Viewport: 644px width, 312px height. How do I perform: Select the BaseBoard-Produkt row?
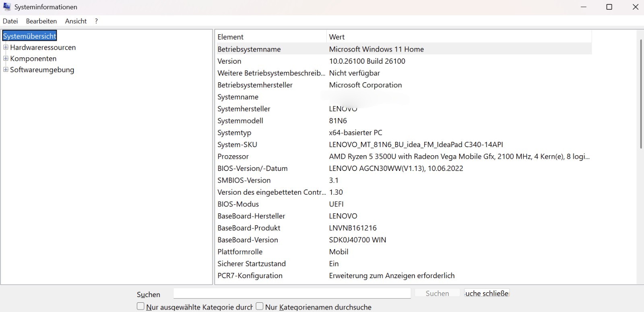(x=403, y=228)
